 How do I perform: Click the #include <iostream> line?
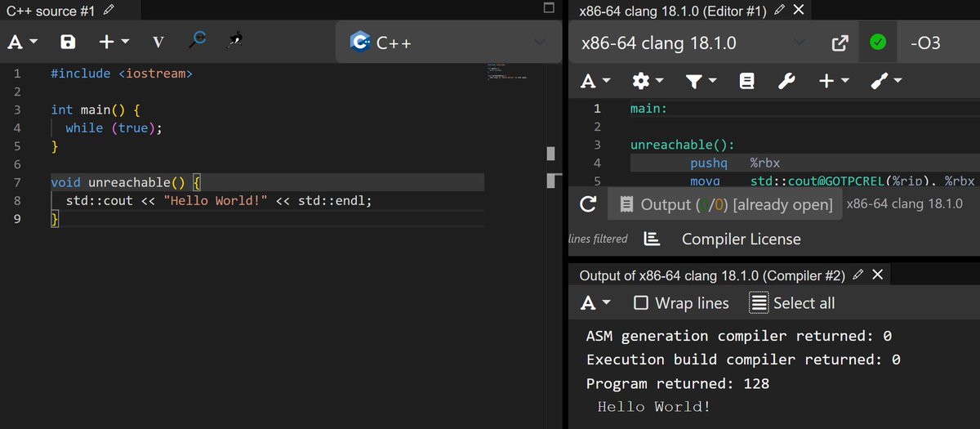point(121,74)
